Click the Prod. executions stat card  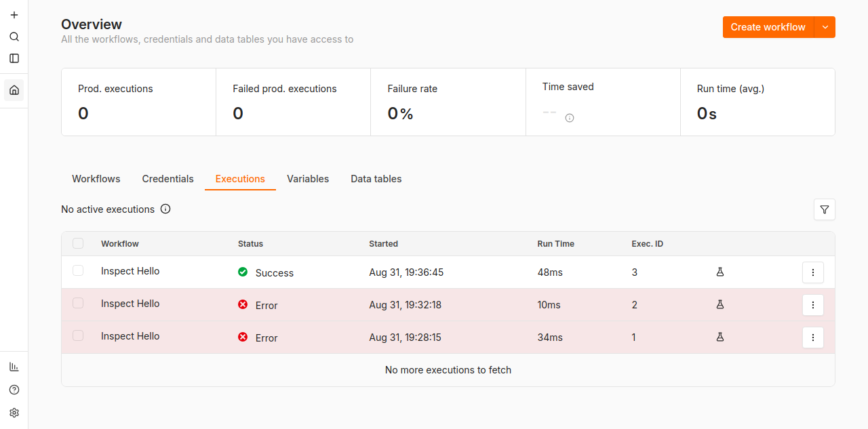coord(139,102)
